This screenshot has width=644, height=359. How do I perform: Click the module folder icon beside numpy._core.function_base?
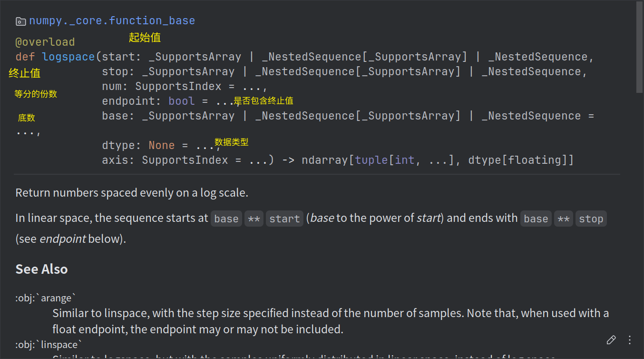[21, 21]
